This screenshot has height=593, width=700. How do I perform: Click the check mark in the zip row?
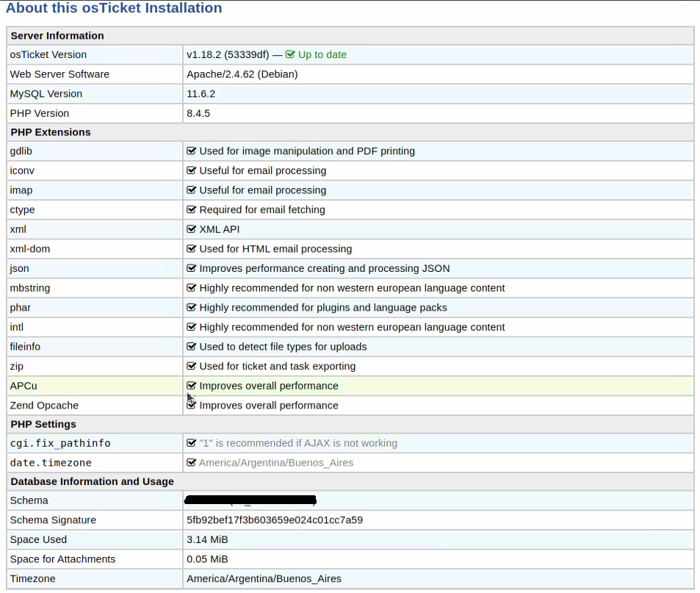(192, 366)
